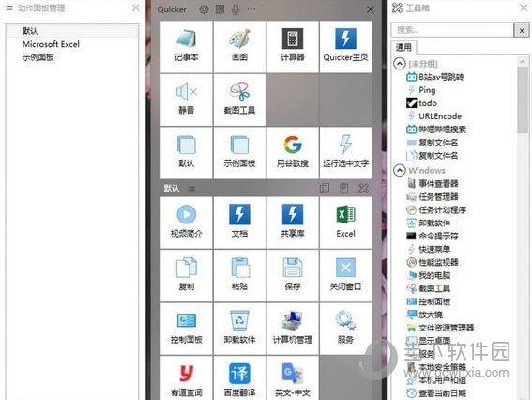Select 我的电脑 in toolbox
This screenshot has width=532, height=400.
pos(429,275)
